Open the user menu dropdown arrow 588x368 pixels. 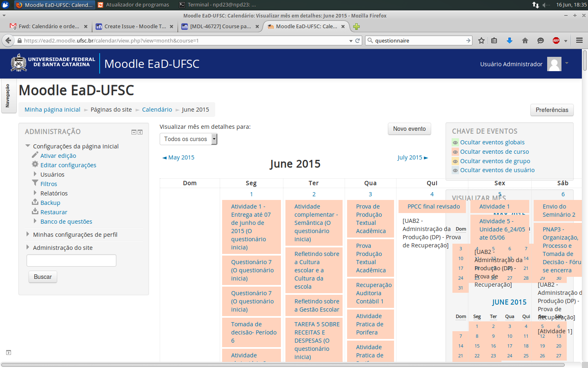coord(567,63)
